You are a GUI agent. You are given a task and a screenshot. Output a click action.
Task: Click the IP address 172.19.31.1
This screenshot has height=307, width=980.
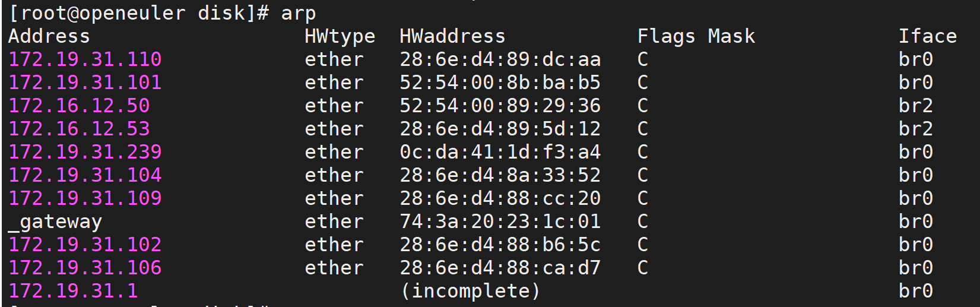coord(73,291)
